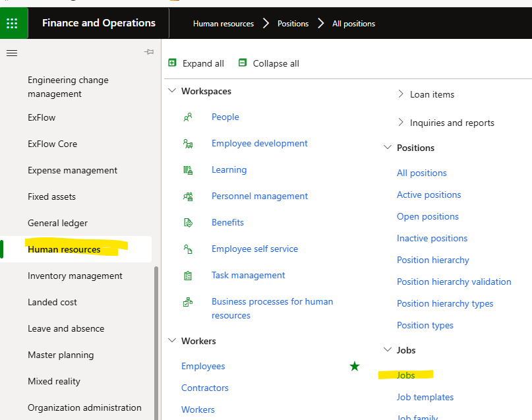
Task: Open the Open positions link
Action: tap(428, 216)
